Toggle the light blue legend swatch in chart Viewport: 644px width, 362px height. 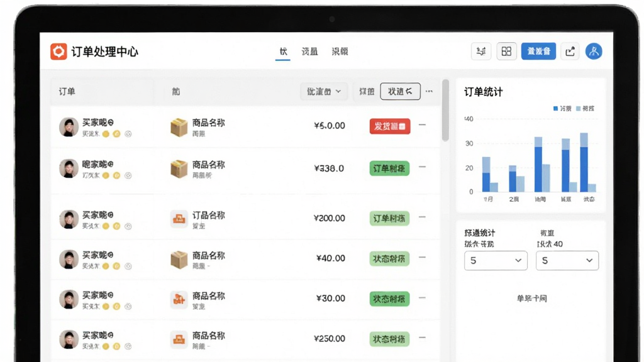579,108
